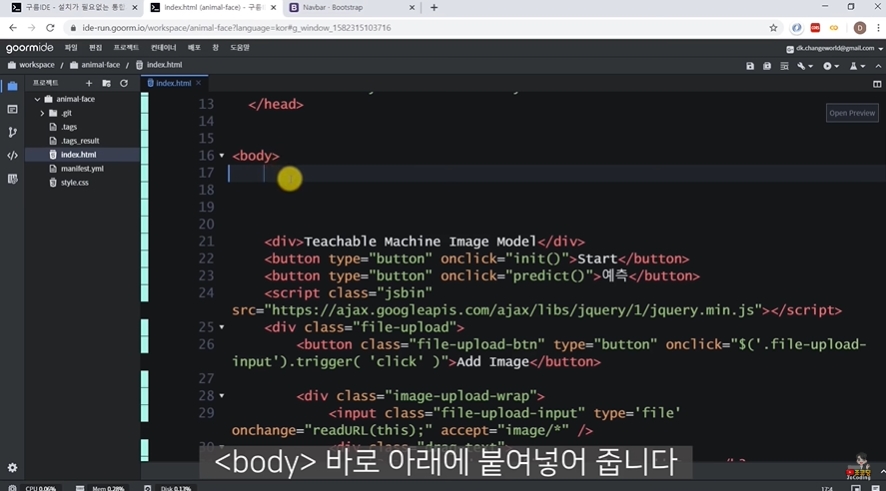Click the search-in-files toolbar icon

pos(784,66)
